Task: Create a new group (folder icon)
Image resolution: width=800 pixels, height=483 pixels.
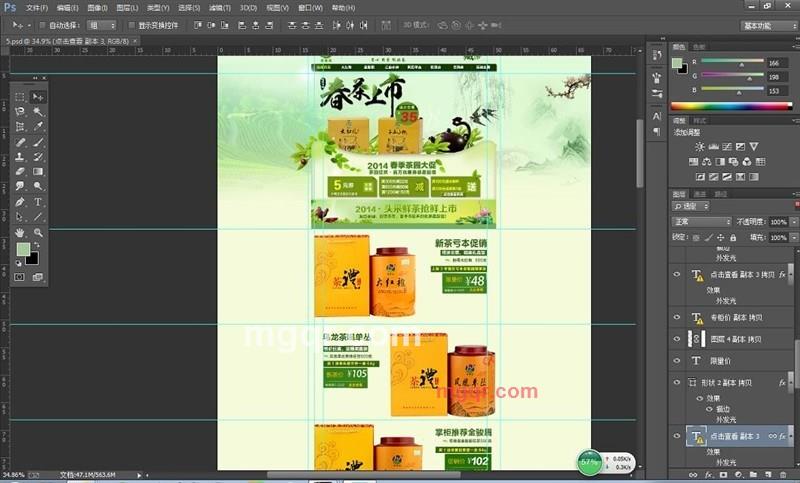Action: (753, 475)
